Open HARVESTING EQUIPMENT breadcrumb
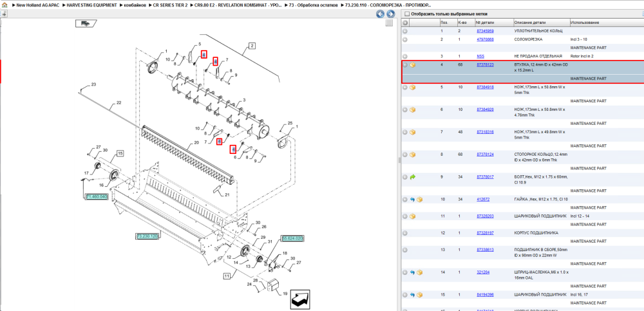Screen dimensions: 644x311 (91, 5)
